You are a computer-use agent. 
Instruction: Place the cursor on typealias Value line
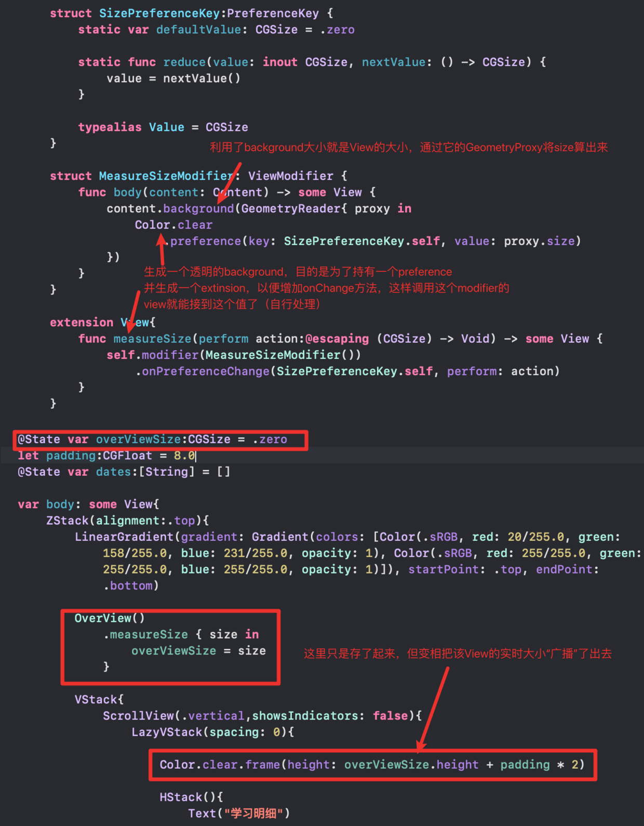tap(163, 127)
